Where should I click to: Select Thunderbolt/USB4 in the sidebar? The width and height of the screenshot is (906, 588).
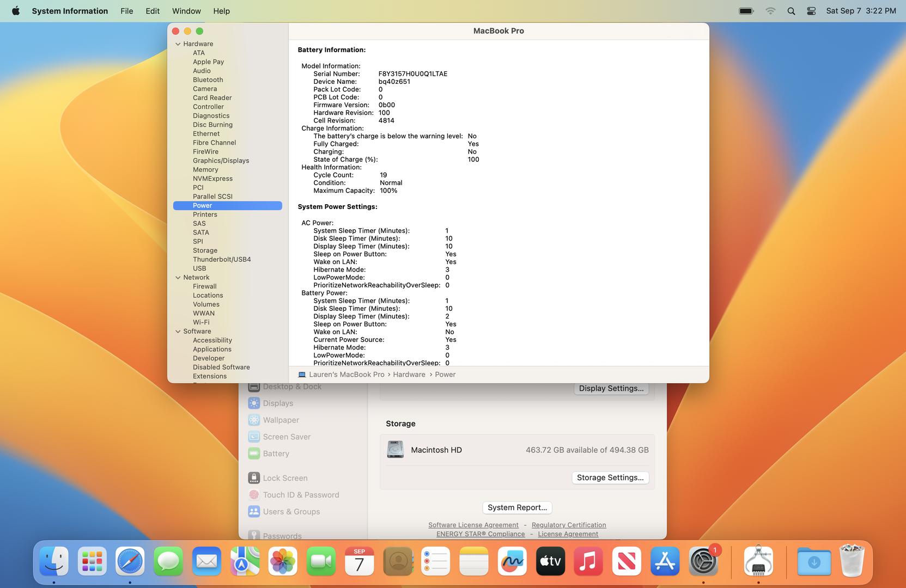222,260
